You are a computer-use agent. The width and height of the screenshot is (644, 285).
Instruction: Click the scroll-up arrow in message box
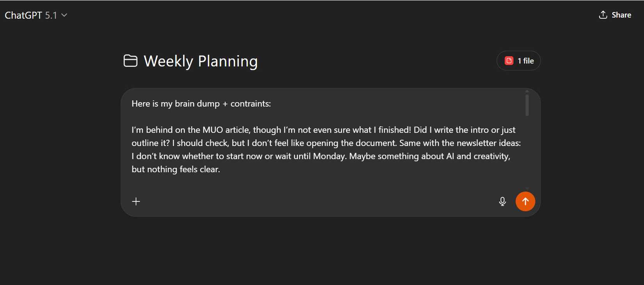pyautogui.click(x=527, y=91)
